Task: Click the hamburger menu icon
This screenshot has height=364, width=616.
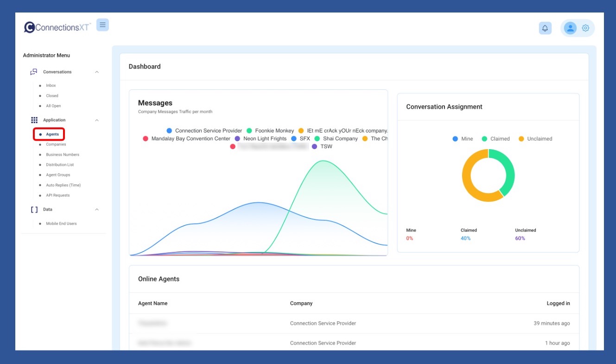Action: [102, 25]
